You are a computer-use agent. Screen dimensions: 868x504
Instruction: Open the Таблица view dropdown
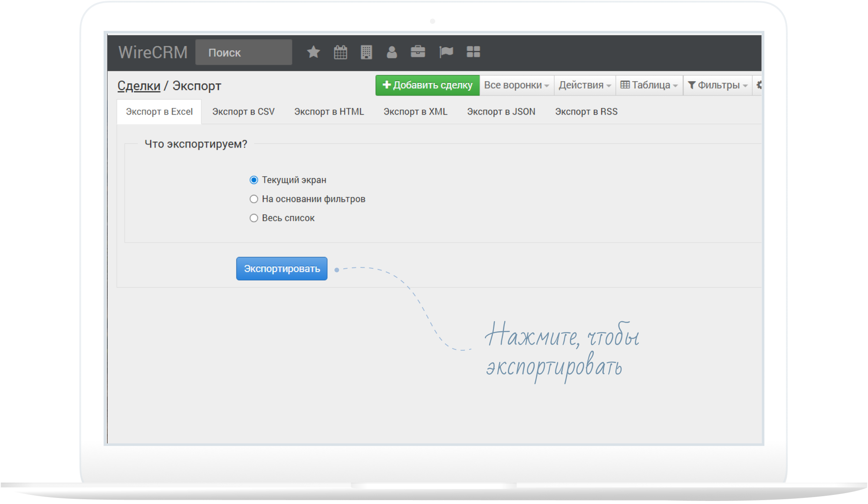[649, 85]
